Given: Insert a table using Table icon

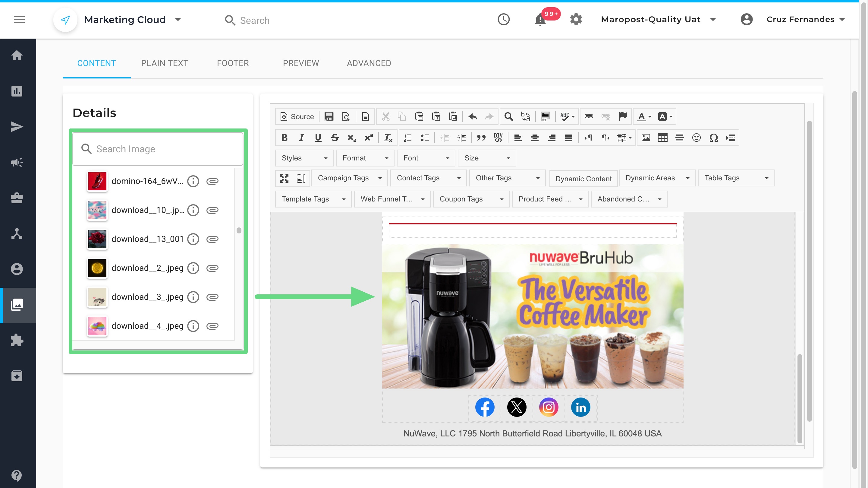Looking at the screenshot, I should (x=662, y=138).
